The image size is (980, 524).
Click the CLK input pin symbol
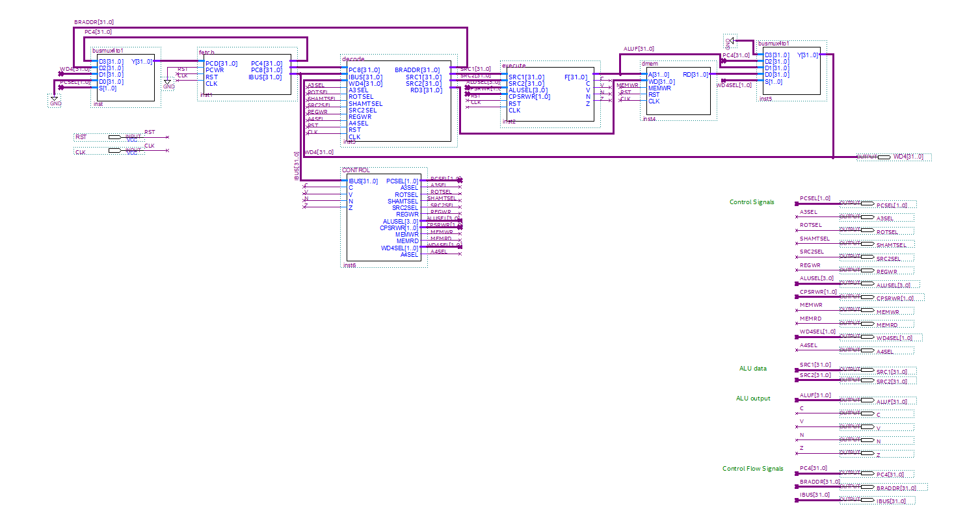[x=115, y=151]
